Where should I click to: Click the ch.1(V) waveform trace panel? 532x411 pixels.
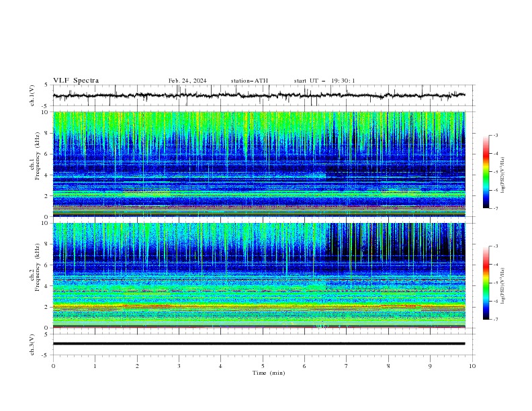click(x=263, y=95)
